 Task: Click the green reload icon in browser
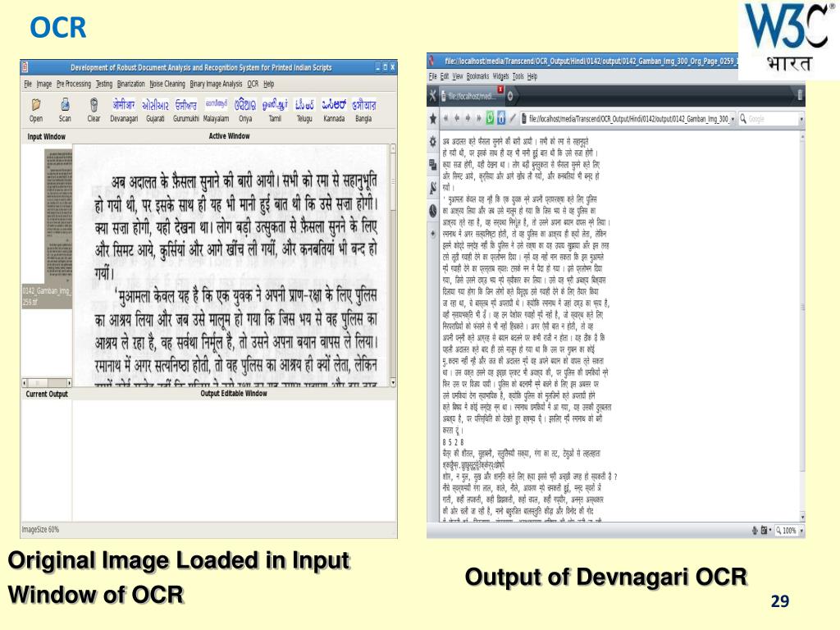pyautogui.click(x=490, y=118)
